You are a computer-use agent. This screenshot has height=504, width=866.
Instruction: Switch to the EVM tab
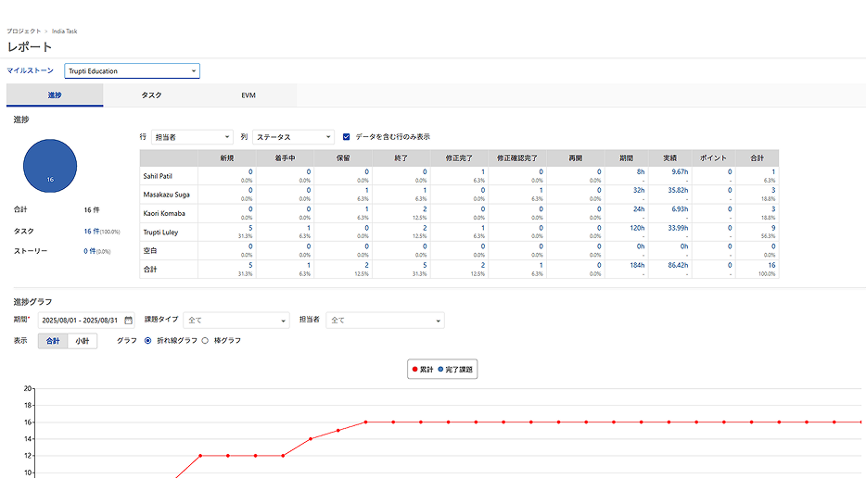[248, 95]
